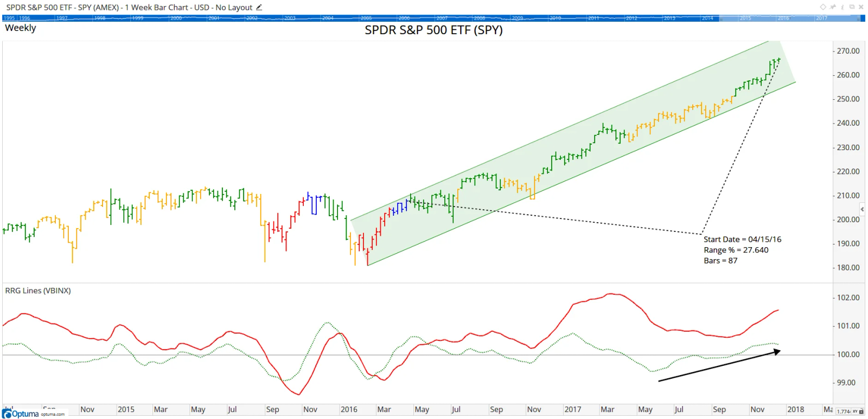Detach chart using the window pop-out icon
The width and height of the screenshot is (868, 419).
click(x=852, y=7)
